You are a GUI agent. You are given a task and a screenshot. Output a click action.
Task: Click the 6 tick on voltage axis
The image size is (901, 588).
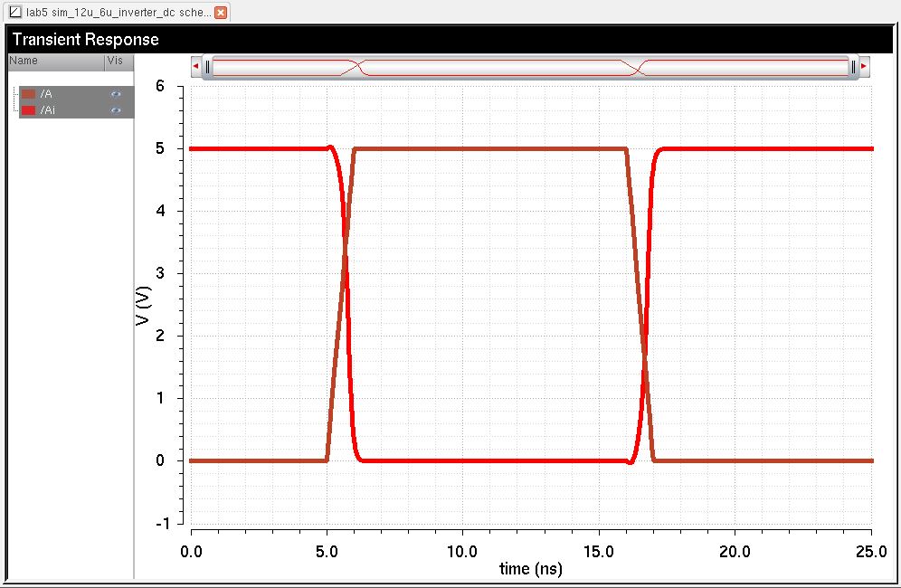(x=160, y=86)
